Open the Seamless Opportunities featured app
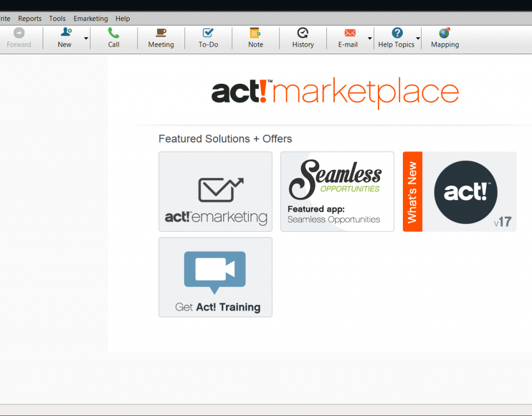The height and width of the screenshot is (416, 532). (337, 191)
